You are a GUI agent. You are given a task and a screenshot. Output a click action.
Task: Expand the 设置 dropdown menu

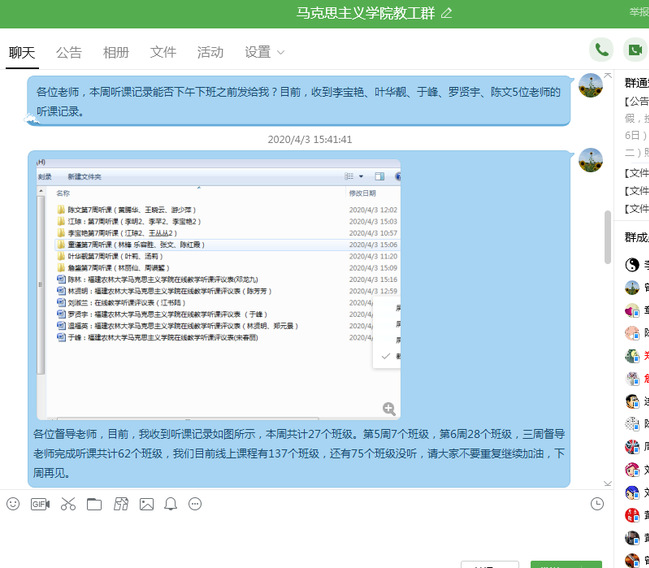coord(265,52)
